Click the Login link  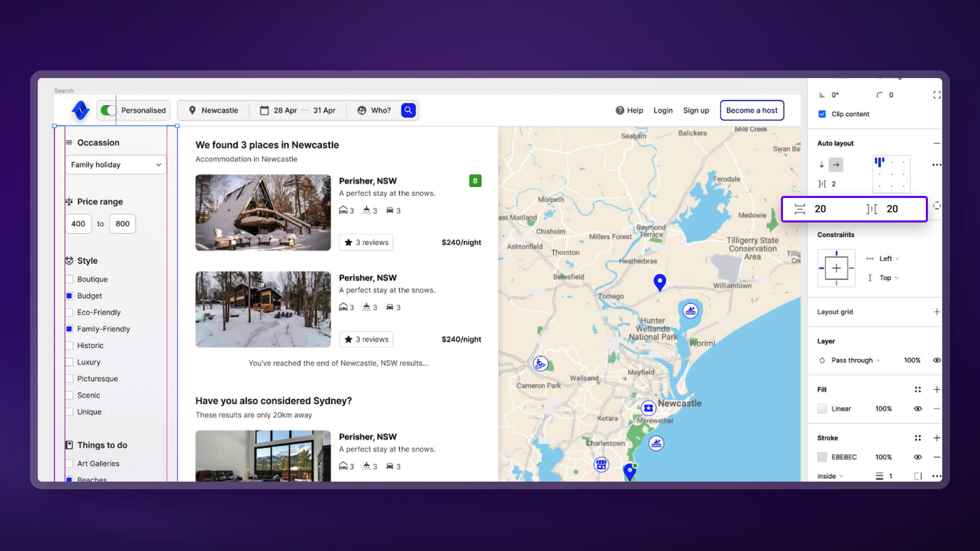(x=663, y=110)
